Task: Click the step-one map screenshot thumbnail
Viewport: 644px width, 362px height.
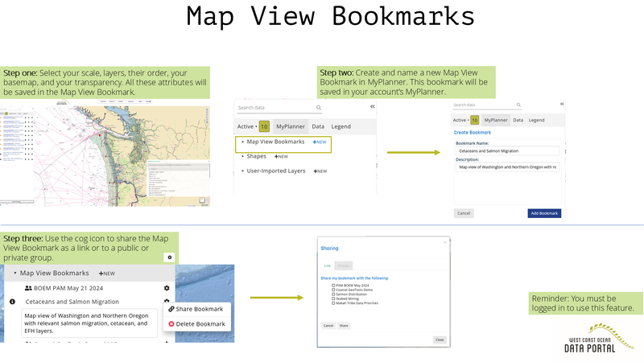Action: tap(105, 153)
